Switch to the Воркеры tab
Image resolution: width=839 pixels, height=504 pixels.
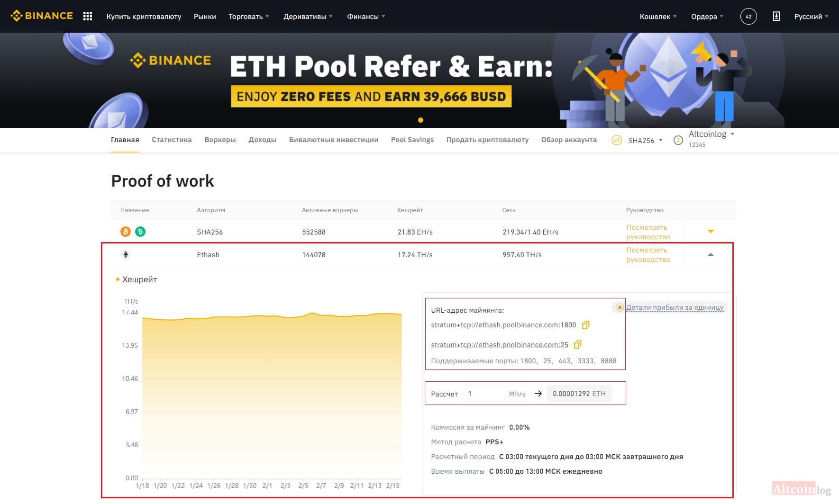point(220,140)
